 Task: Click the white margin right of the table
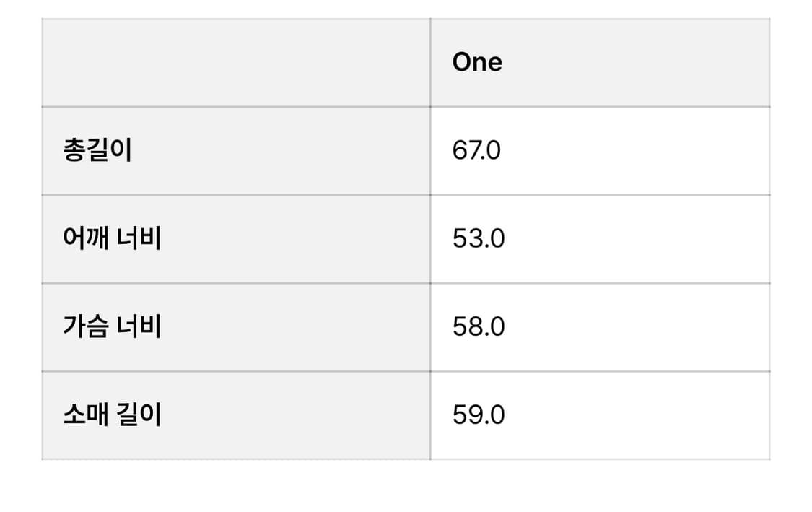point(791,238)
